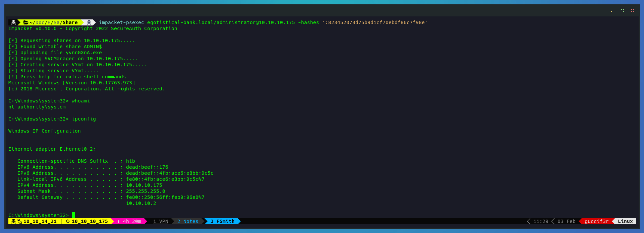Viewport: 644px width, 233px height.
Task: Click the skull icon after the Share path
Action: point(89,22)
